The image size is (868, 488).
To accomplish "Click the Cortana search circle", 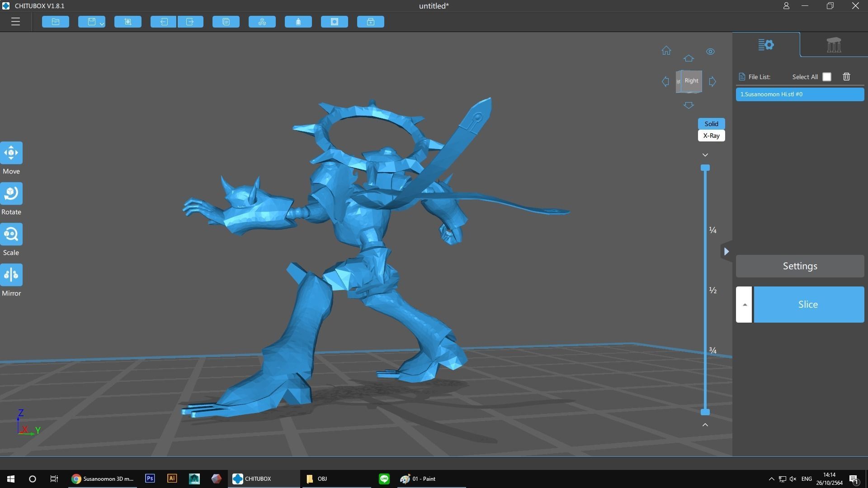I will [x=33, y=479].
